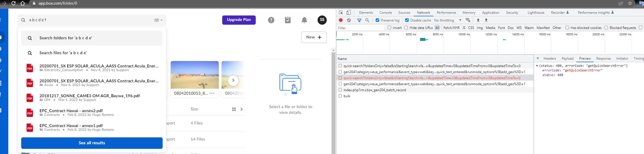
Task: Clear the network log
Action: tap(349, 20)
